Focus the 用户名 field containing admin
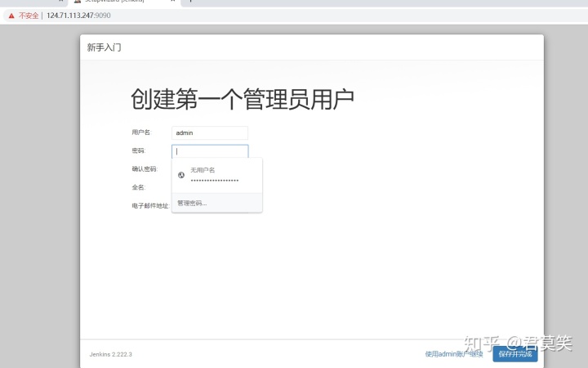Image resolution: width=588 pixels, height=368 pixels. [210, 133]
